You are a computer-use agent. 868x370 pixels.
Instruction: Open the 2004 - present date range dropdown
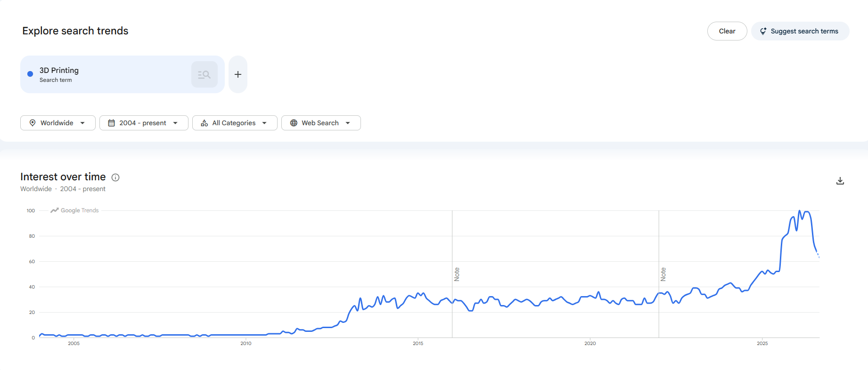[144, 123]
